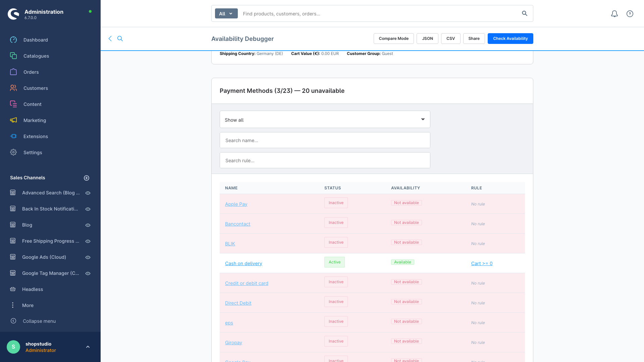Click the More three-dots icon

point(13,305)
